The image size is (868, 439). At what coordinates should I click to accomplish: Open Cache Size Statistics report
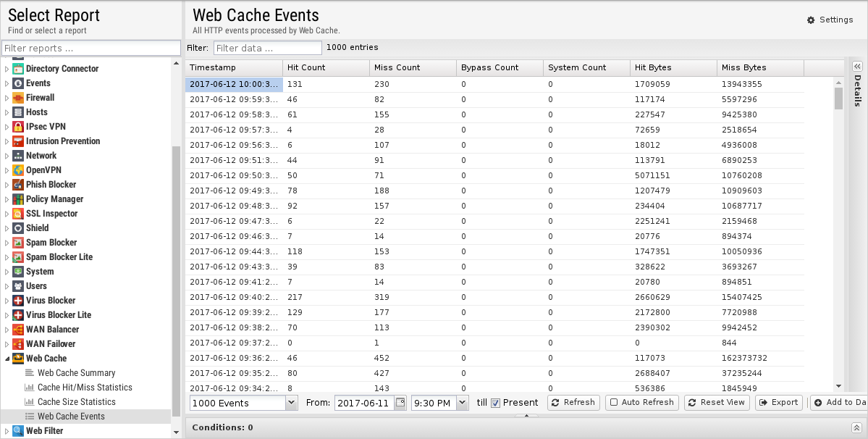point(77,402)
